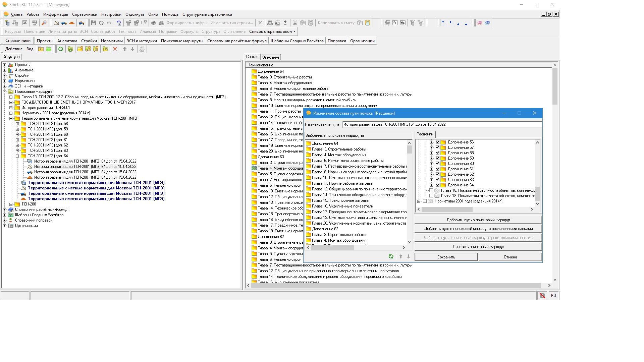This screenshot has height=362, width=644.
Task: Expand История развития ТСН-2001 node
Action: click(11, 108)
